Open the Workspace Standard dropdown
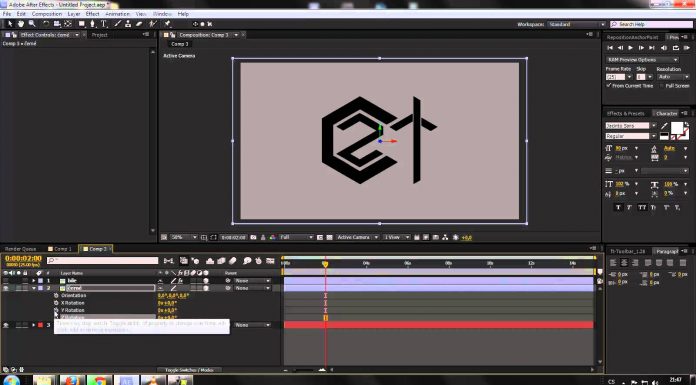 576,24
